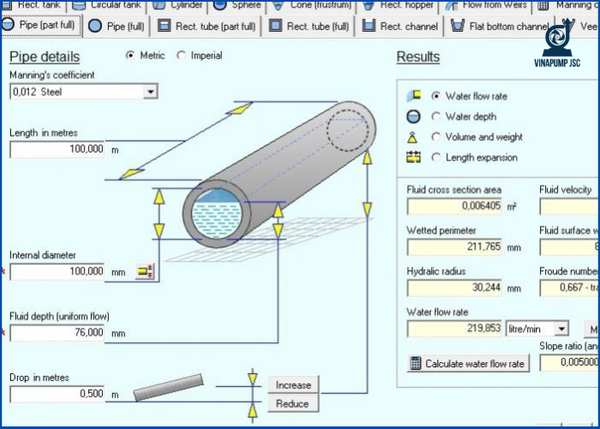
Task: Click the Reduce drop button
Action: [293, 403]
